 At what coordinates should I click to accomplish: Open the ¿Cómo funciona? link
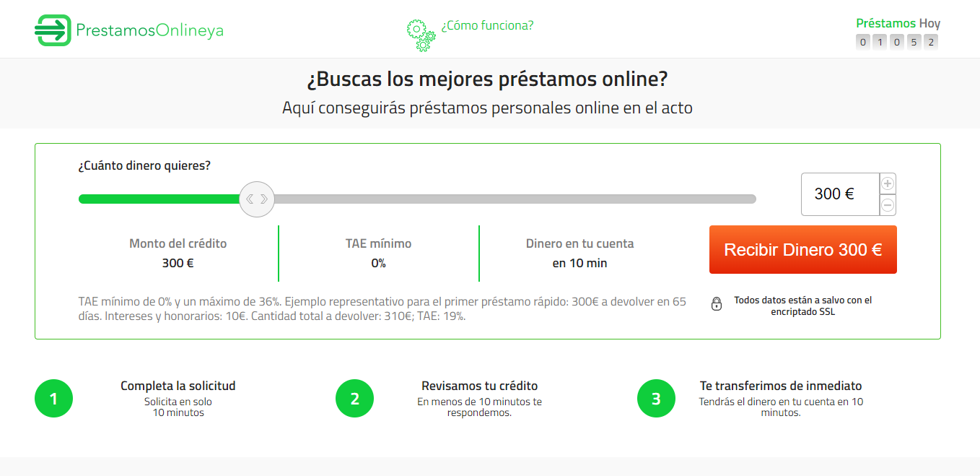point(487,26)
